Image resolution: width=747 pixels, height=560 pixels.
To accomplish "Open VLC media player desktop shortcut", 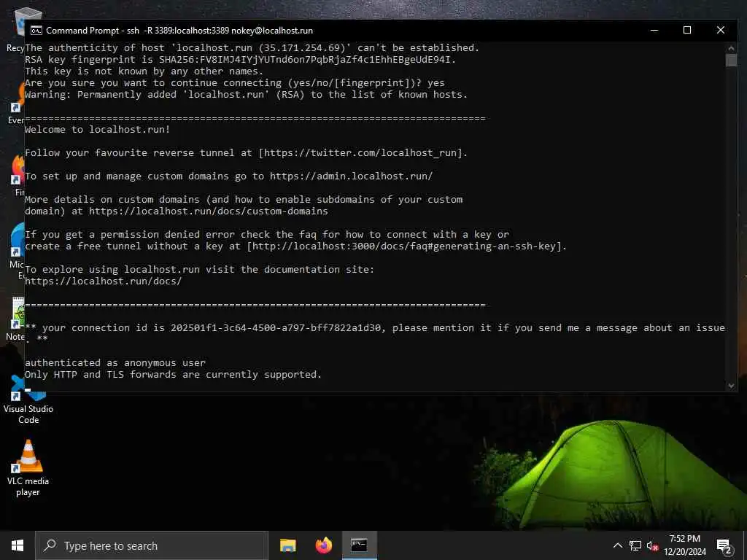I will 28,469.
